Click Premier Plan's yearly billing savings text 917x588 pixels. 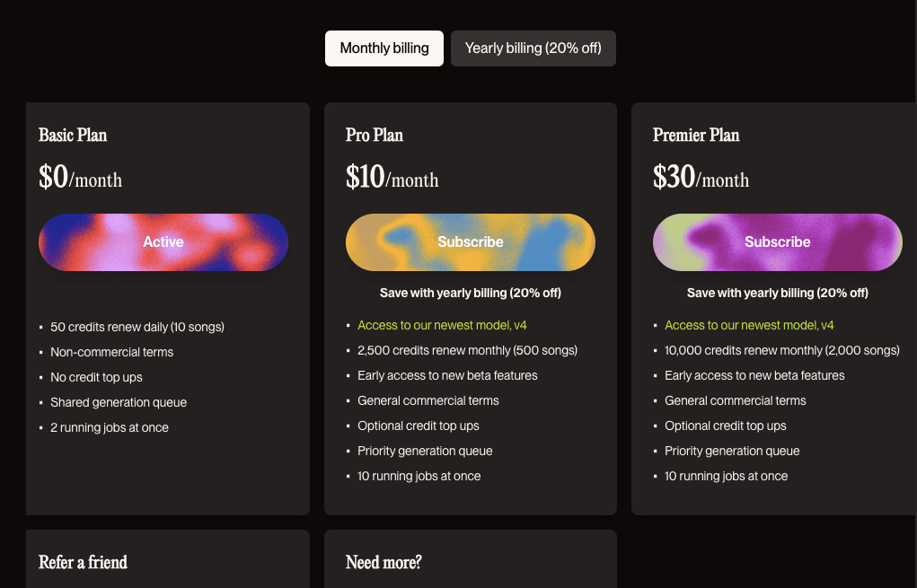(777, 293)
